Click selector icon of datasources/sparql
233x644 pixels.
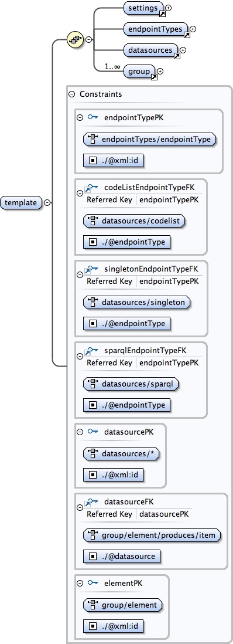click(x=92, y=384)
